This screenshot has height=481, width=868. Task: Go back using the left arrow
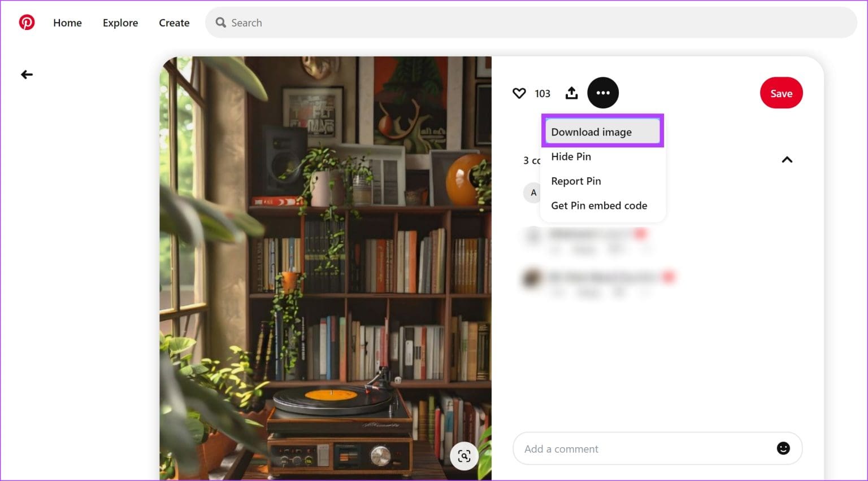(x=27, y=74)
